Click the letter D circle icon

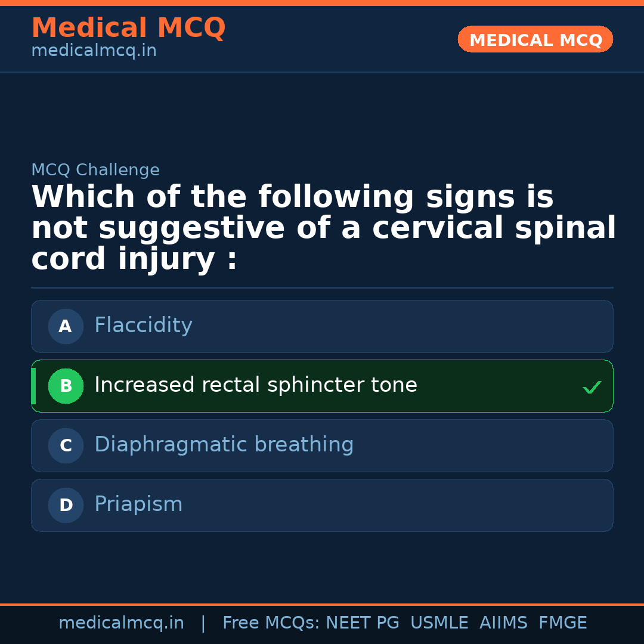tap(66, 505)
